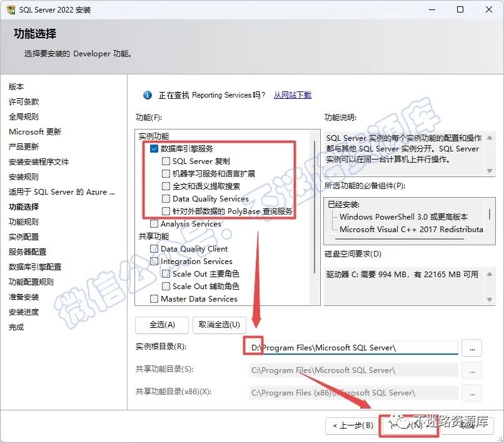Click the 全选(A) button
This screenshot has height=443, width=504.
162,325
